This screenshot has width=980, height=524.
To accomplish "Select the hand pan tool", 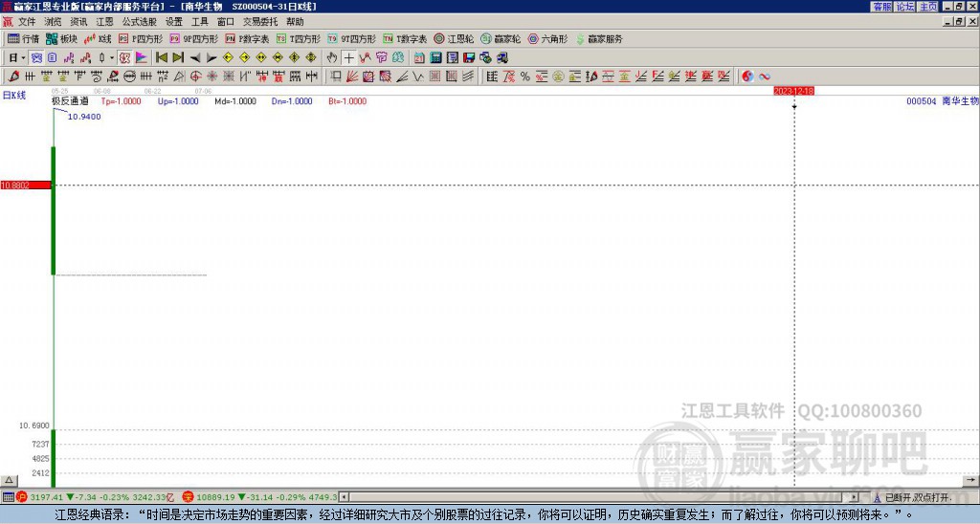I will point(332,57).
